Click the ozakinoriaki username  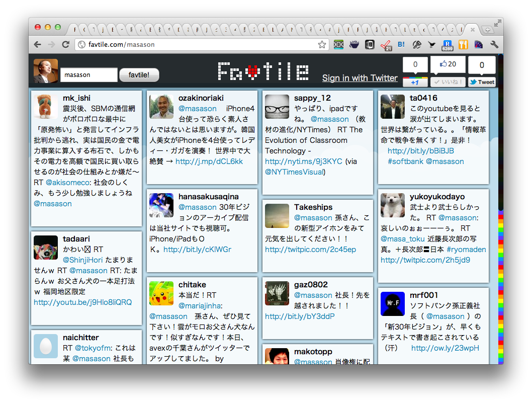(201, 98)
